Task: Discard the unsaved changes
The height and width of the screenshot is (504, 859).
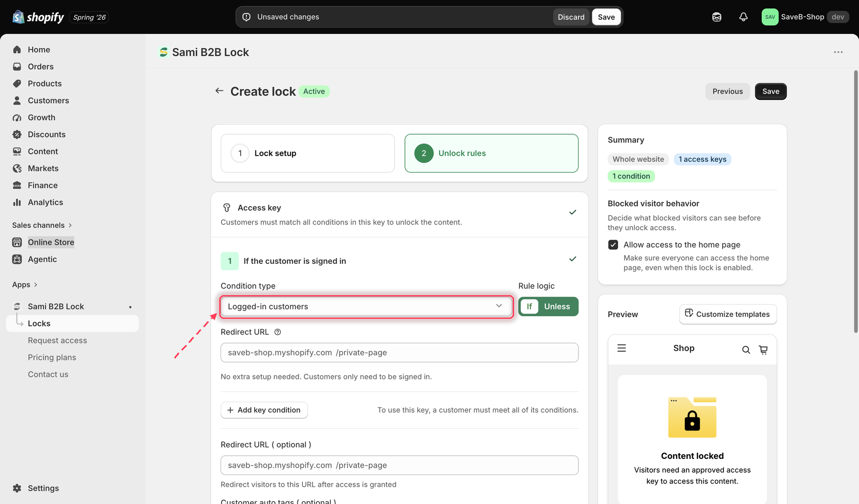Action: [571, 17]
